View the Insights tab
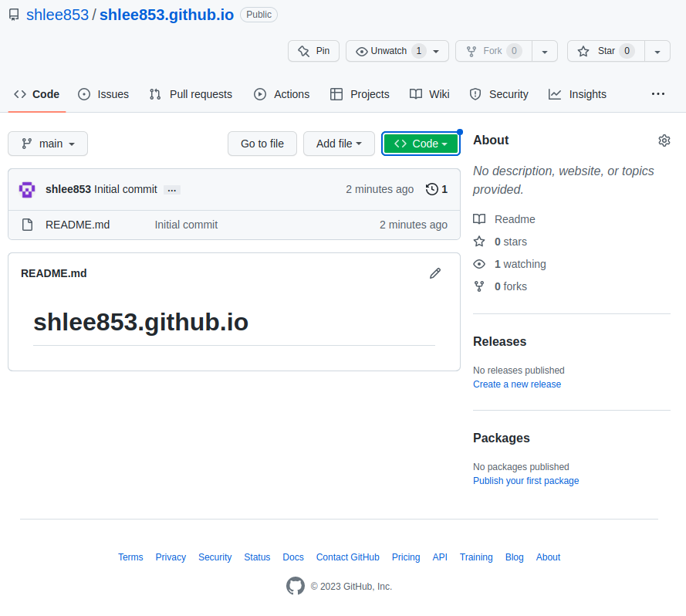The image size is (686, 616). pos(577,94)
